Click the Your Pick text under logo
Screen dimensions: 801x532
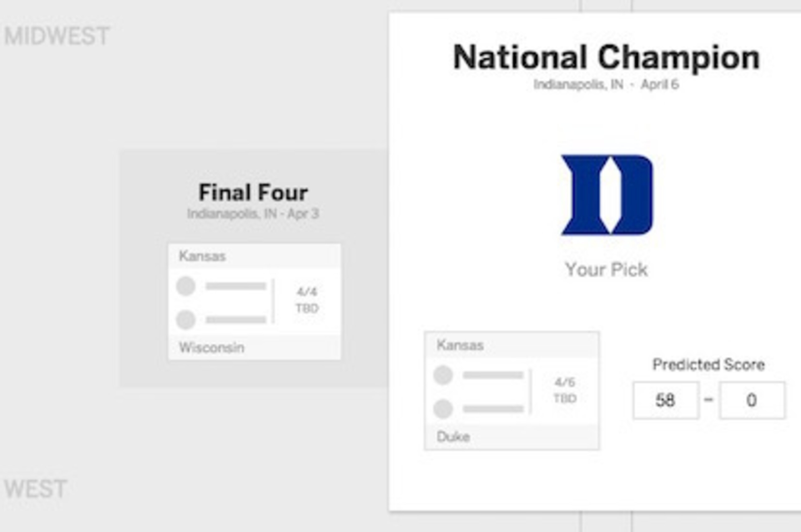coord(607,270)
